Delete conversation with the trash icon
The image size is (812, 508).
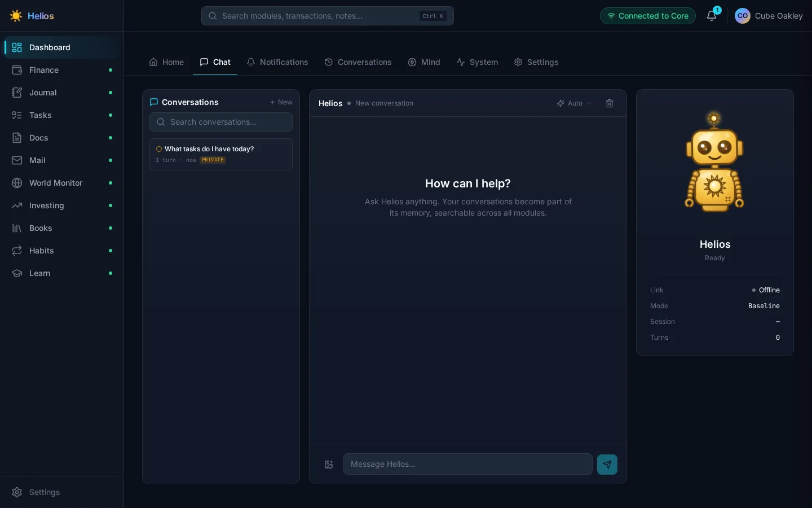pyautogui.click(x=610, y=103)
